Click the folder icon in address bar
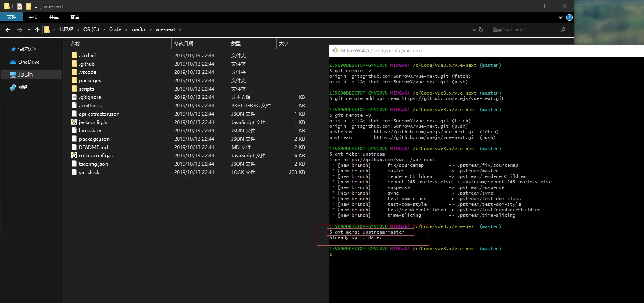The height and width of the screenshot is (303, 644). [x=47, y=29]
